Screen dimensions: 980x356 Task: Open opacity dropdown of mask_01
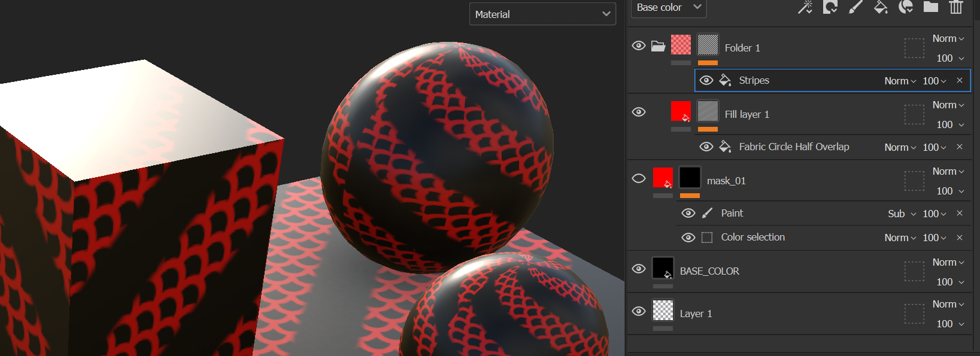pos(950,191)
